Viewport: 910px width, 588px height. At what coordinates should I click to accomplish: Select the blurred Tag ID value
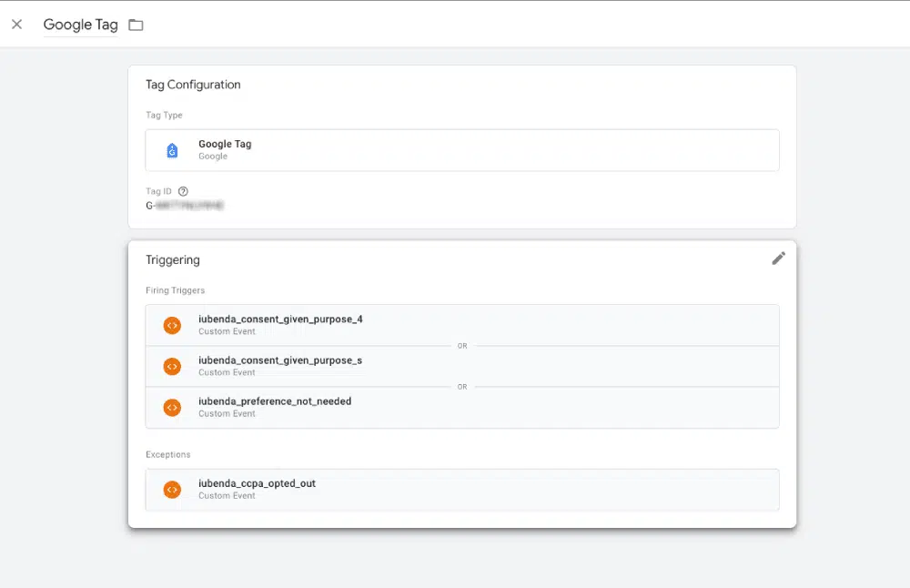[x=185, y=206]
